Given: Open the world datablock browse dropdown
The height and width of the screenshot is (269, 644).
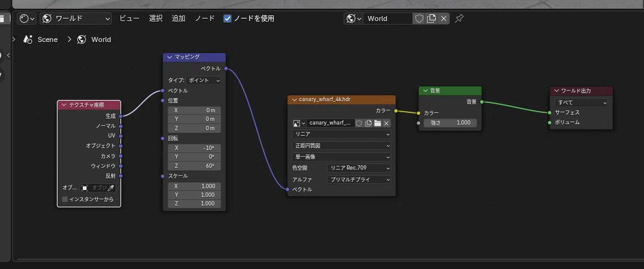Looking at the screenshot, I should tap(354, 19).
